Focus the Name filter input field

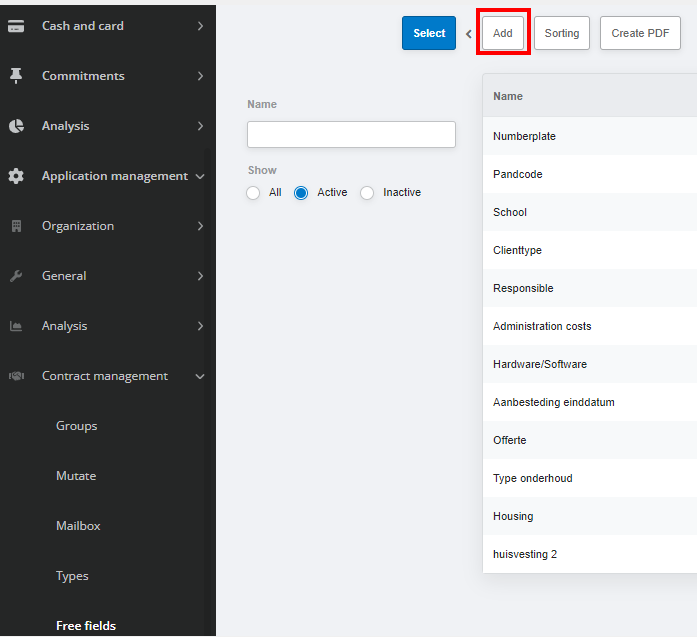point(351,134)
